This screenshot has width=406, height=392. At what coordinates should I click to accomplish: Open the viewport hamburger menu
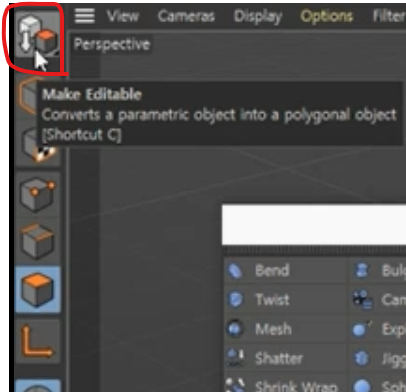[x=85, y=16]
